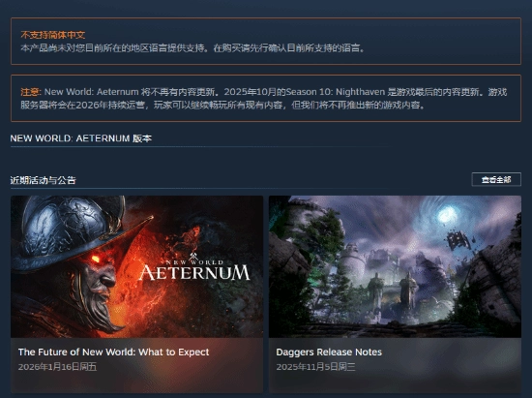Click the 近期活动与公告 section heading
Screen dimensions: 532x398
click(43, 180)
